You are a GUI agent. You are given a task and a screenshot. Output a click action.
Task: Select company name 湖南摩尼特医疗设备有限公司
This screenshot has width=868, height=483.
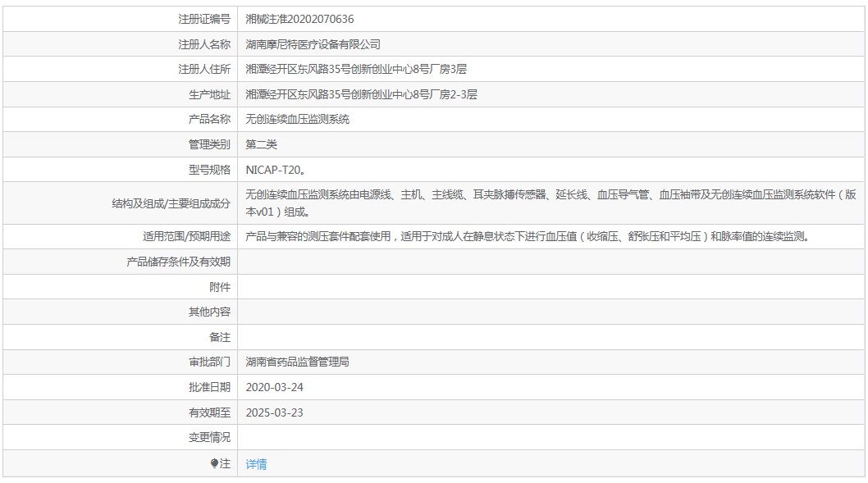tap(313, 44)
